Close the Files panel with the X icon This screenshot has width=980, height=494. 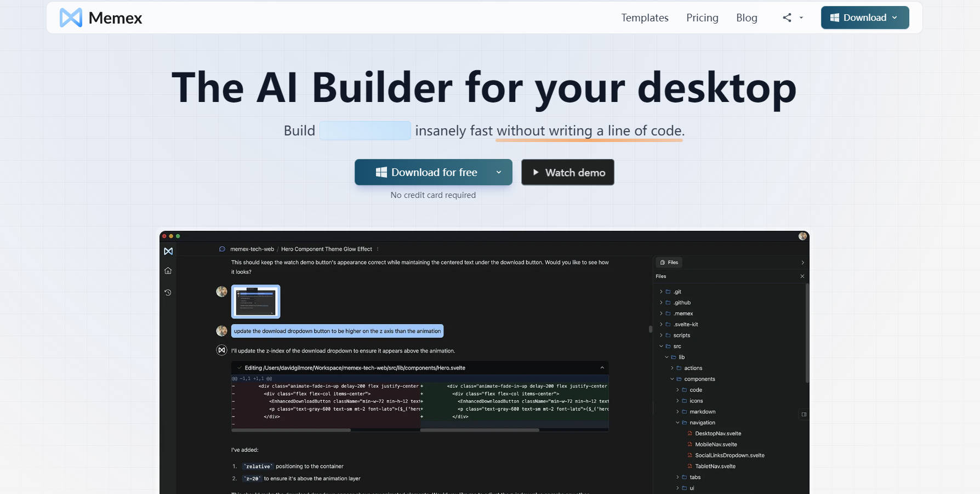[802, 276]
